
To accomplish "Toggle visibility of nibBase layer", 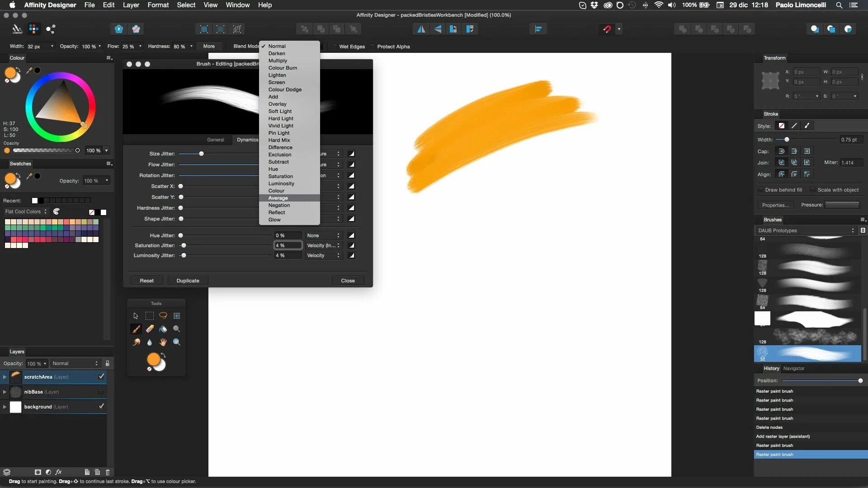I will [x=101, y=391].
